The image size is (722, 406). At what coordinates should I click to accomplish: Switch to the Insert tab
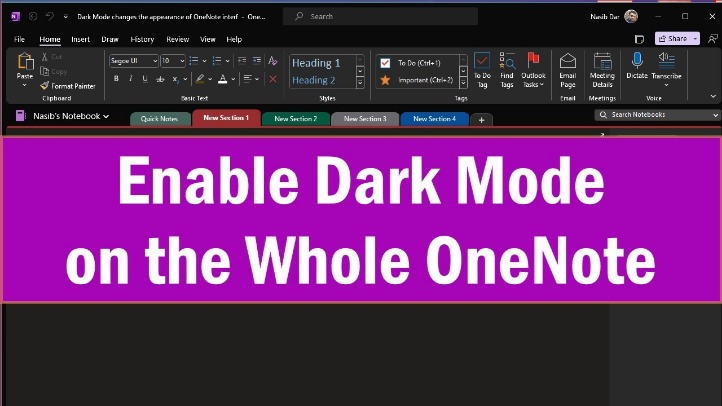point(81,40)
